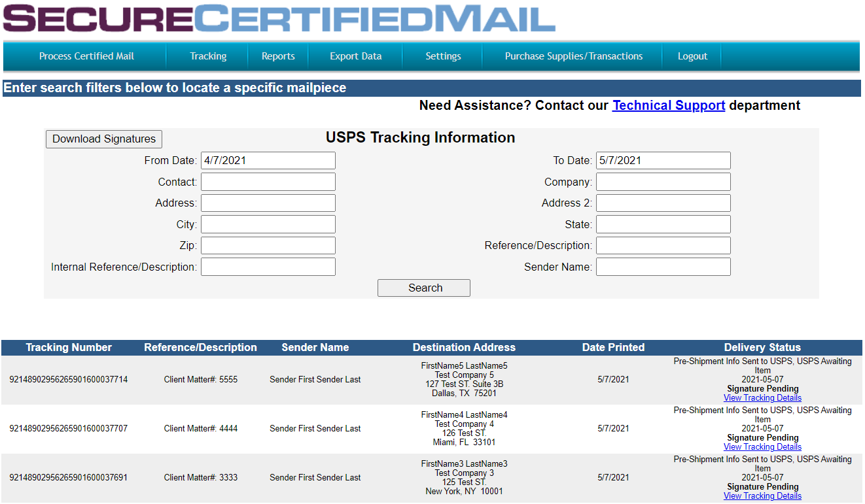This screenshot has height=504, width=865.
Task: Open the Process Certified Mail menu
Action: coord(86,56)
